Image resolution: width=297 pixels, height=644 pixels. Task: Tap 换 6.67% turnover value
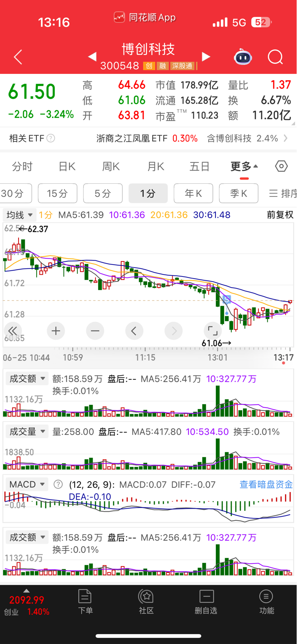259,100
